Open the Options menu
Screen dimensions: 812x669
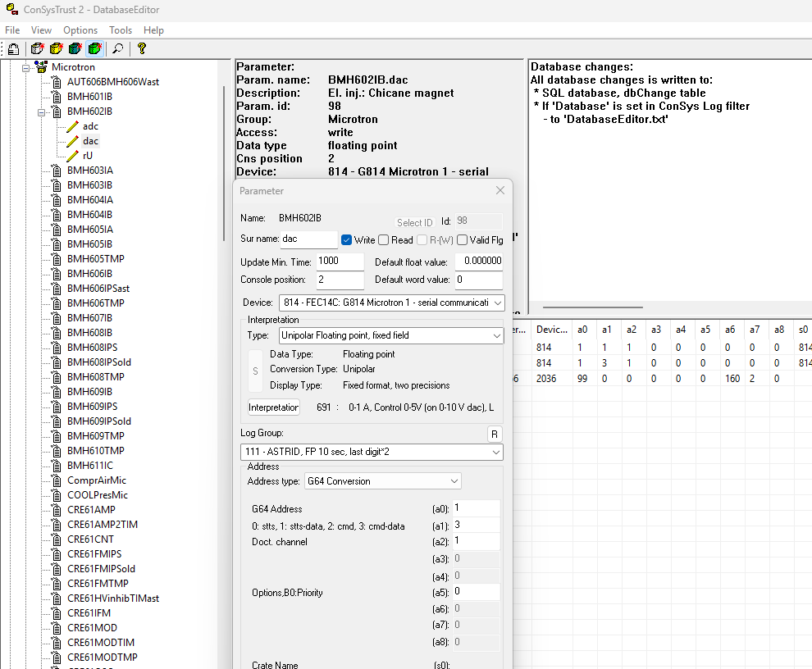pyautogui.click(x=80, y=30)
